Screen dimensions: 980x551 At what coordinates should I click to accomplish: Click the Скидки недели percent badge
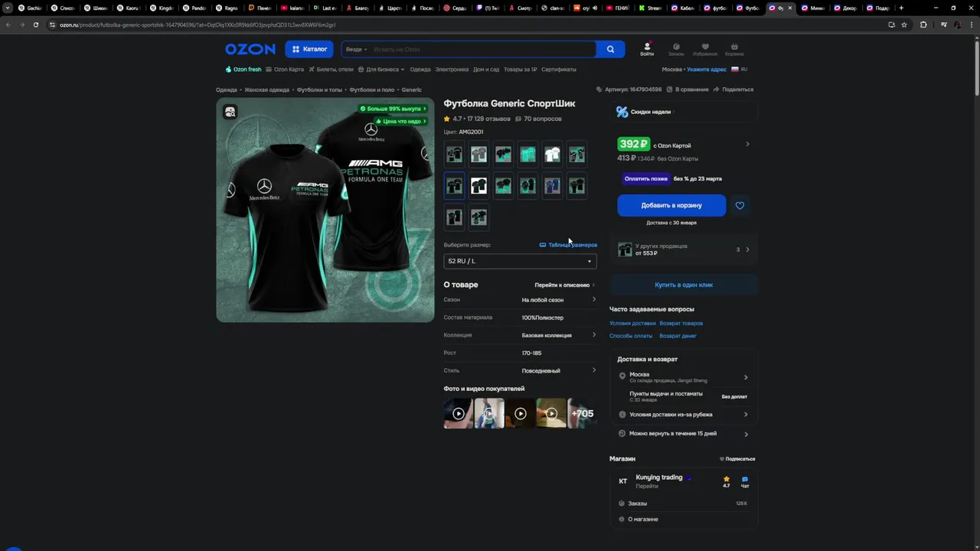point(622,112)
